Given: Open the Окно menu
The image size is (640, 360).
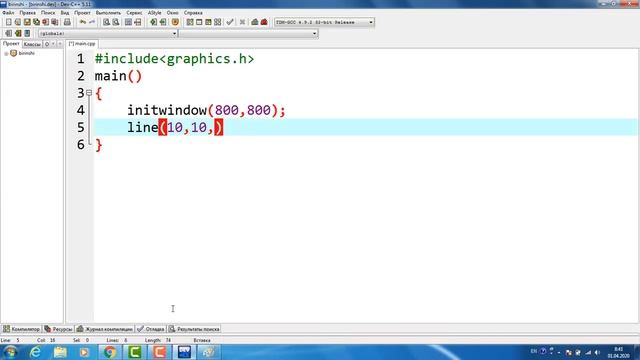Looking at the screenshot, I should (x=173, y=13).
